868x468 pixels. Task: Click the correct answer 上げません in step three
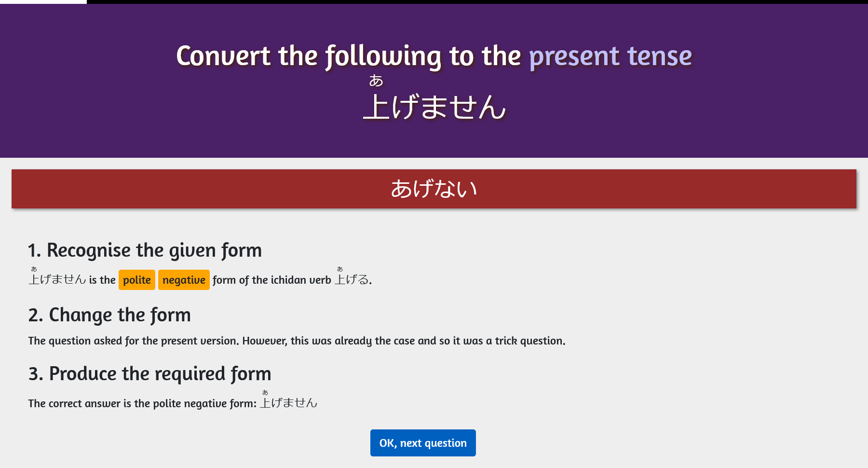click(x=289, y=402)
